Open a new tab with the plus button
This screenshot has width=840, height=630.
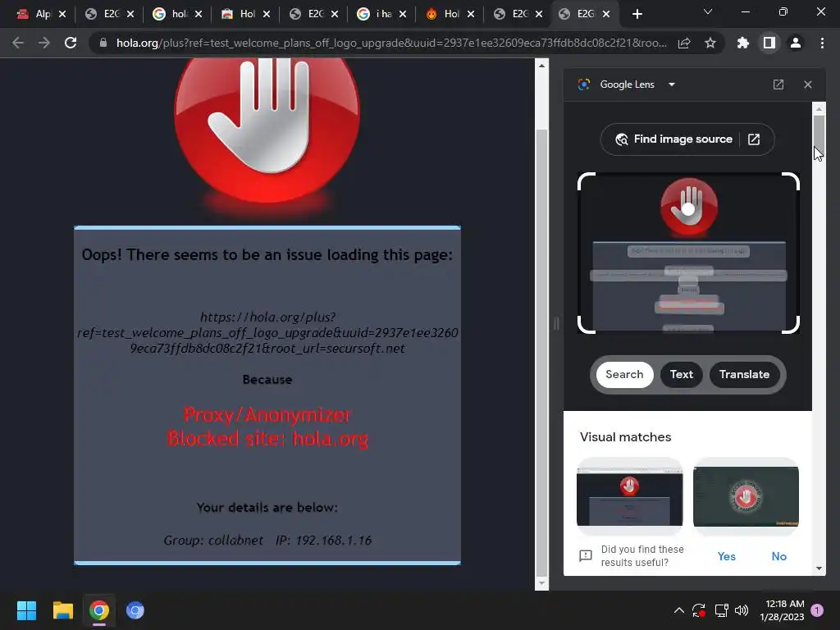tap(637, 14)
